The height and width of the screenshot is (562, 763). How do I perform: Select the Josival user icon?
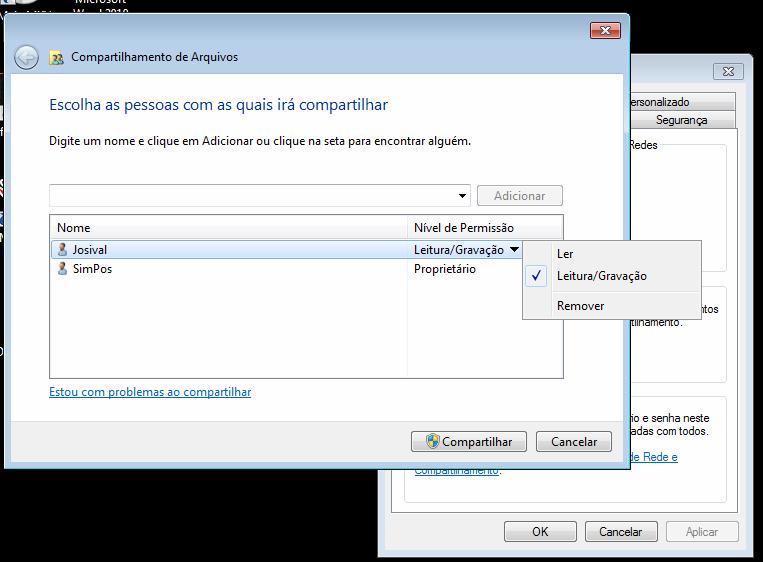(x=62, y=250)
